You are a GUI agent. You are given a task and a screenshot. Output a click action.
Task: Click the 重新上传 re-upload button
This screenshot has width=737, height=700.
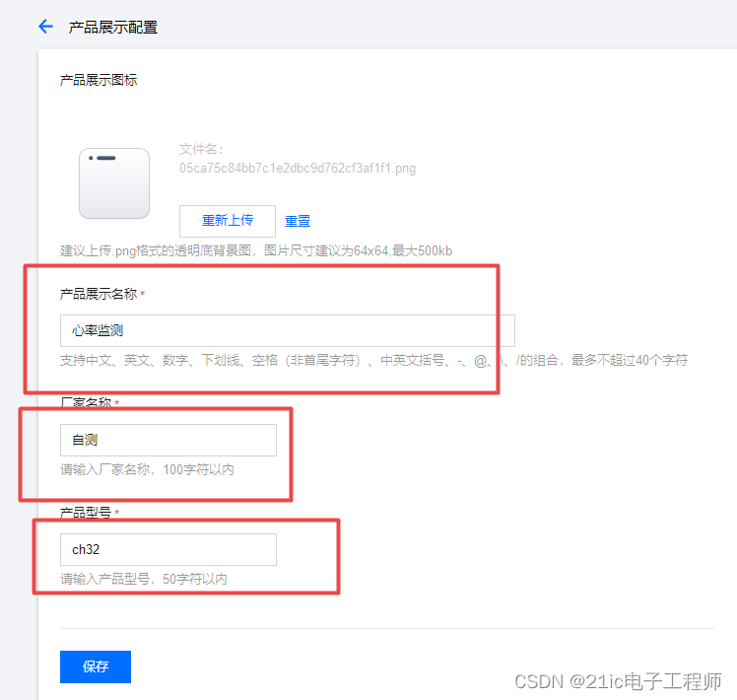tap(228, 221)
